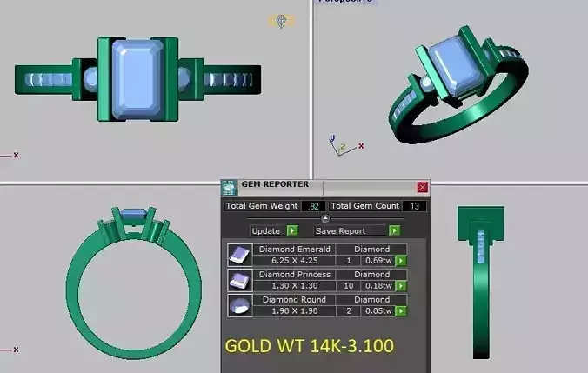The image size is (588, 373).
Task: Click the ring band in the front viewport
Action: coord(133,283)
